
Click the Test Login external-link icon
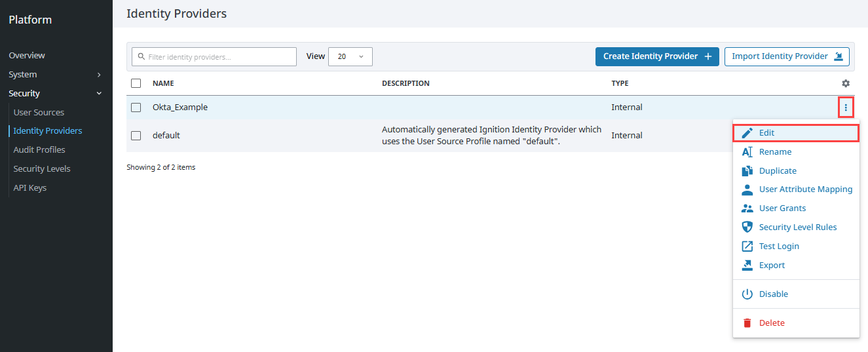click(747, 246)
